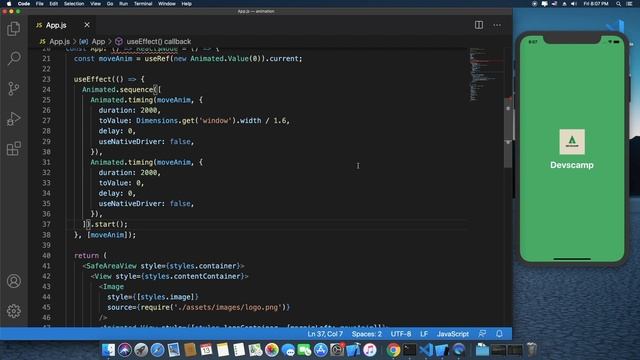640x360 pixels.
Task: Click the Devscamp logo in the simulator
Action: click(572, 142)
